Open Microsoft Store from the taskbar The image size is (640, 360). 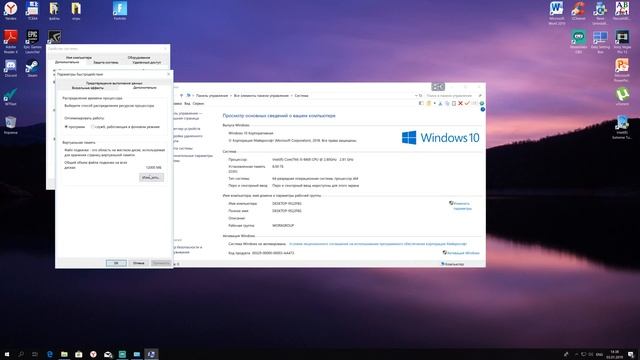pos(79,354)
